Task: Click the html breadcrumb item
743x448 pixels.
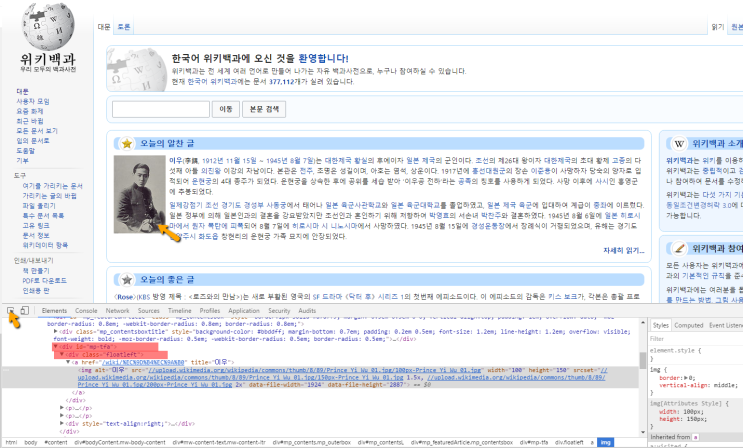Action: tap(11, 442)
